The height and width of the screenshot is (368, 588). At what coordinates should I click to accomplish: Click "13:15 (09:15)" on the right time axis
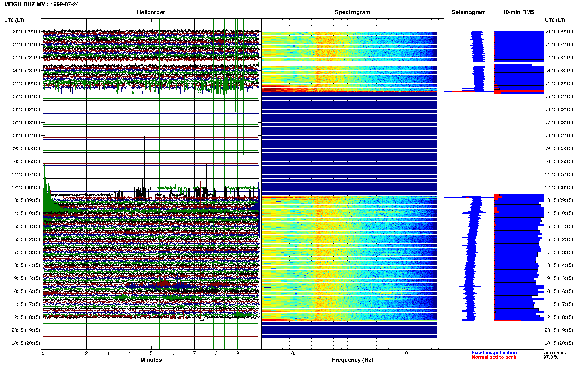(559, 200)
